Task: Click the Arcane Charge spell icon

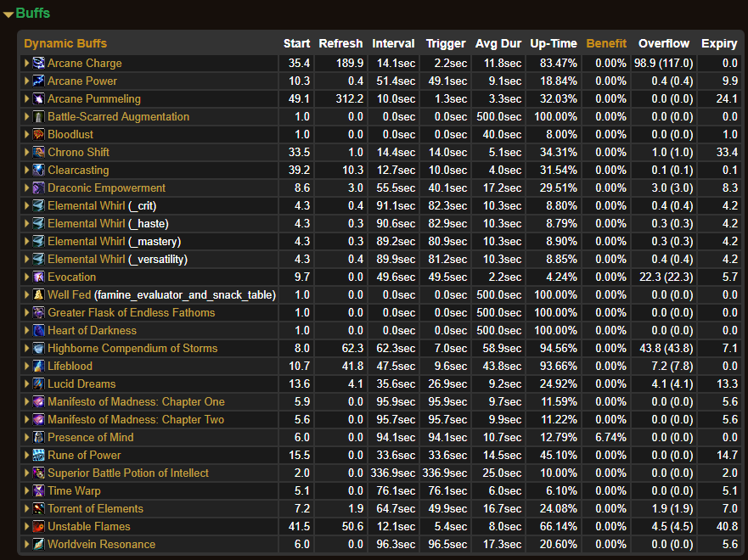Action: click(x=39, y=64)
